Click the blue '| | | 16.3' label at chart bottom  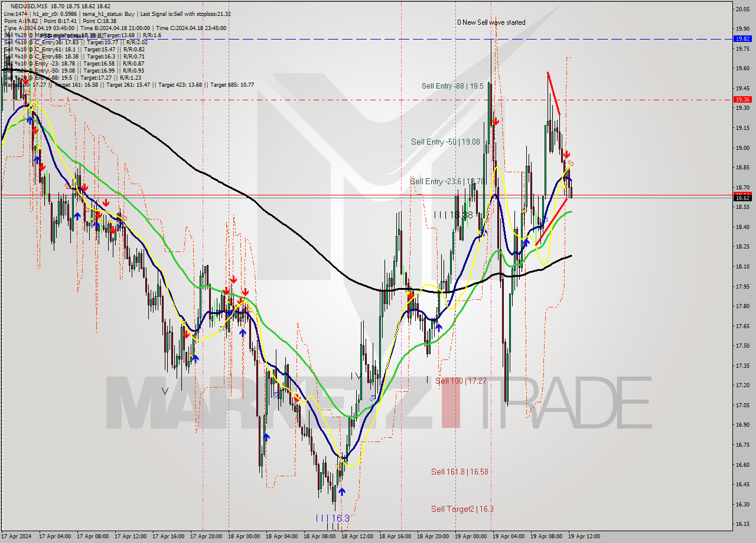[x=333, y=518]
